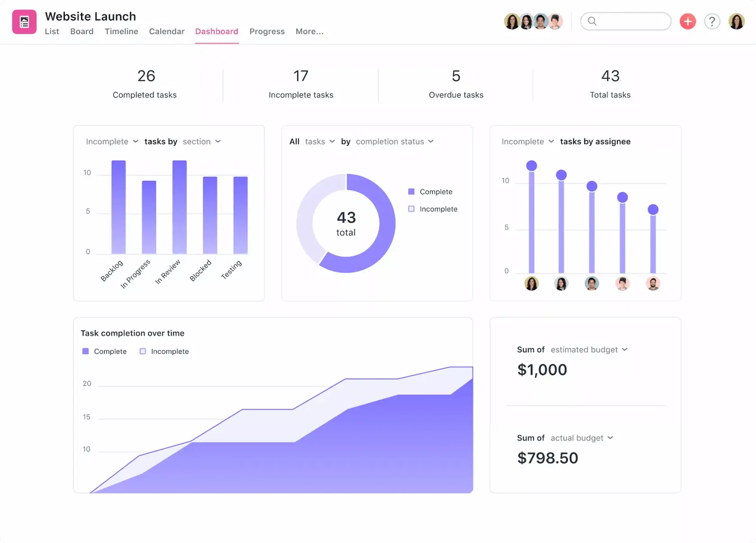Click the third teammate avatar in header group
Image resolution: width=756 pixels, height=543 pixels.
(540, 21)
